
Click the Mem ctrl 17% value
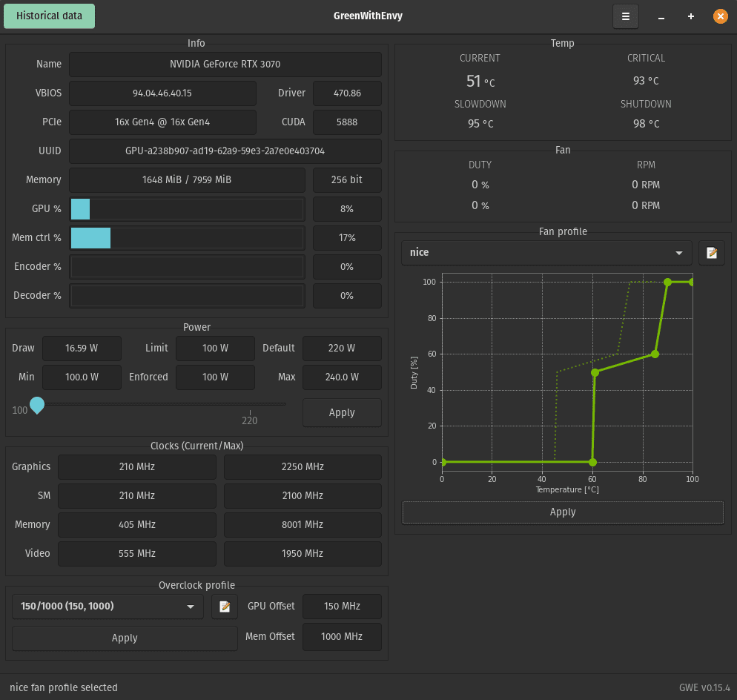coord(347,238)
